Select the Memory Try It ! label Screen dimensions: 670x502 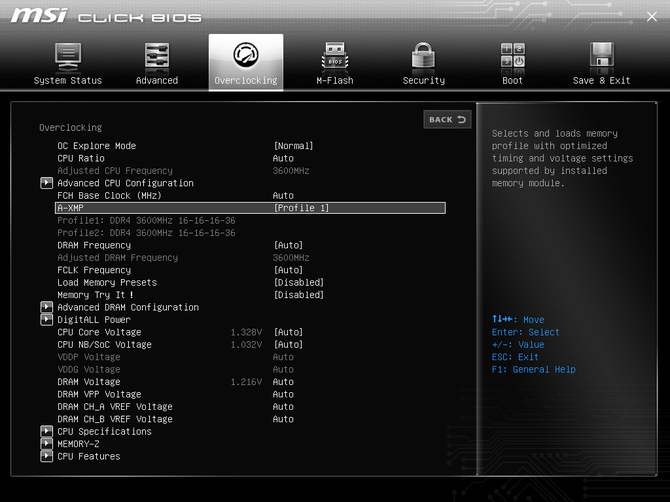tap(95, 295)
